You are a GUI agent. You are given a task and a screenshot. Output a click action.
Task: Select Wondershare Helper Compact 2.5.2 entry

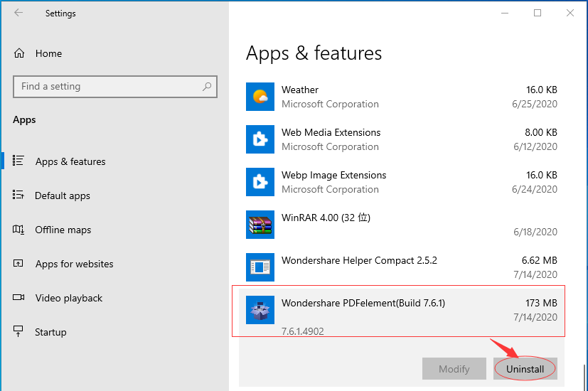click(402, 267)
